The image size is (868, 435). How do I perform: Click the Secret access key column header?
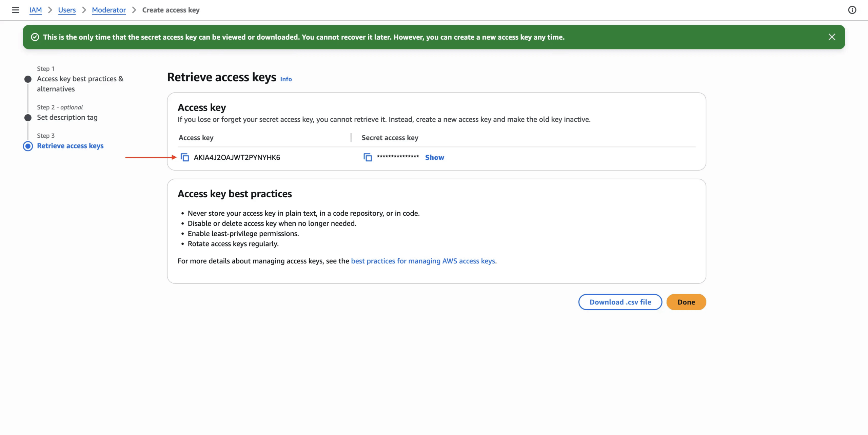point(390,138)
